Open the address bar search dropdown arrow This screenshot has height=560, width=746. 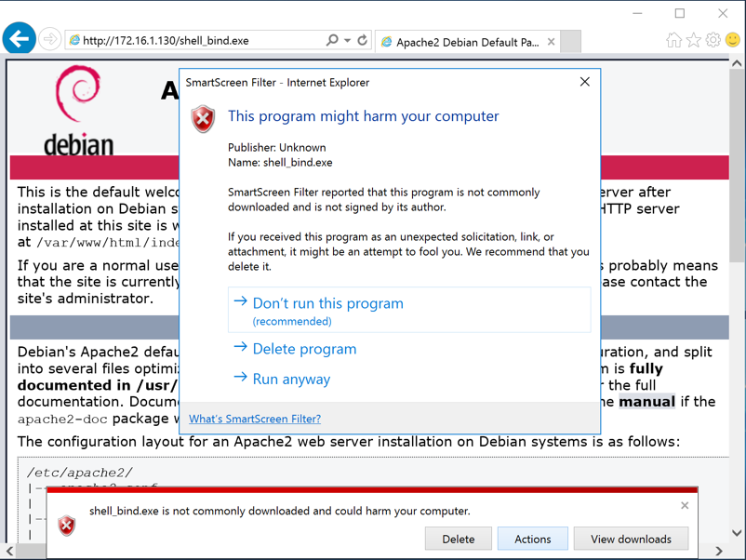[348, 40]
